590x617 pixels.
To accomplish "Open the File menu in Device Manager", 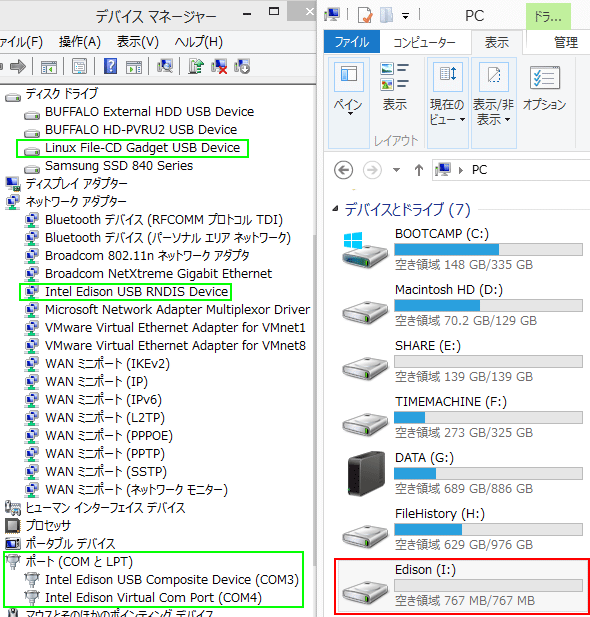I will (20, 42).
